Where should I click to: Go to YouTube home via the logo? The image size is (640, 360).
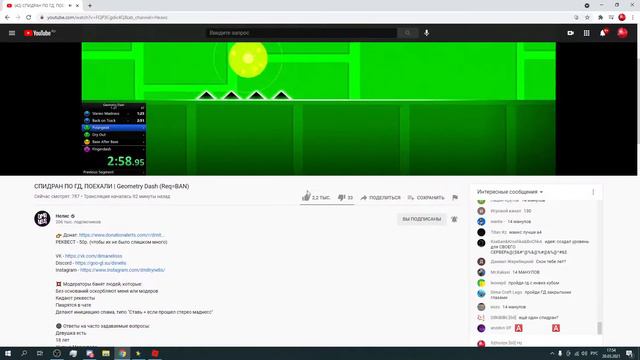39,33
